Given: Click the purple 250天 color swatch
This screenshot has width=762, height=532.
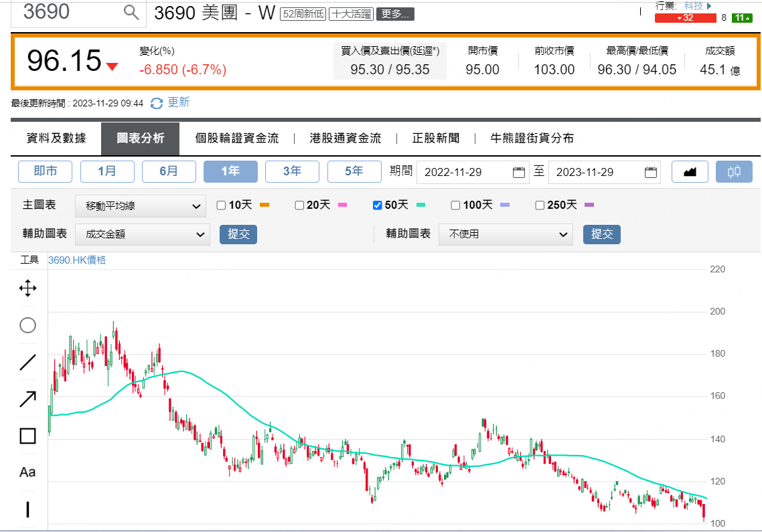Looking at the screenshot, I should tap(589, 205).
